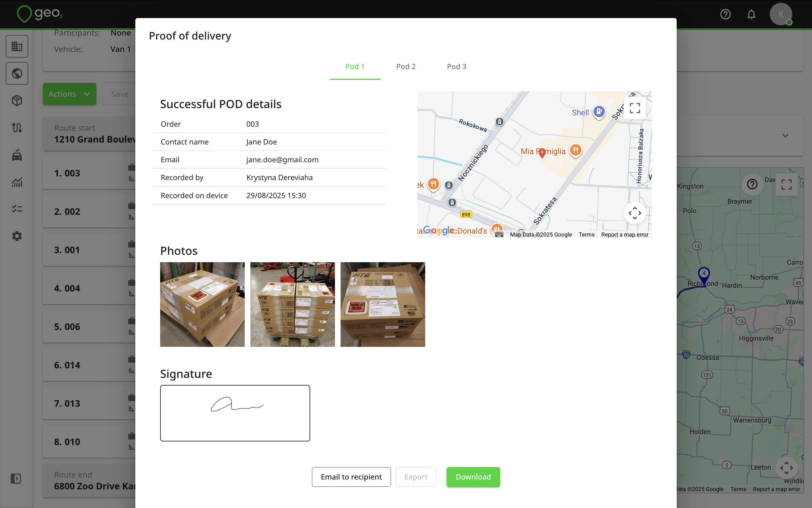Image resolution: width=812 pixels, height=508 pixels.
Task: Click the Vehicle value Van 1
Action: pos(120,49)
